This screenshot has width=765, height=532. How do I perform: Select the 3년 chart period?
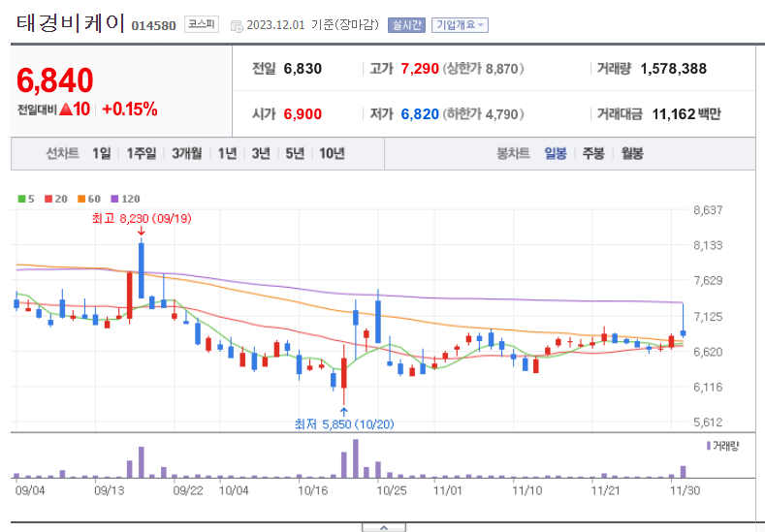click(261, 154)
